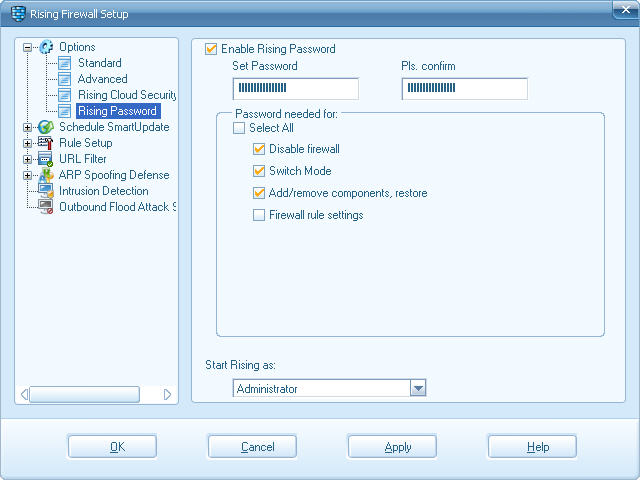Select the URL Filter label
The height and width of the screenshot is (480, 640).
click(x=83, y=159)
